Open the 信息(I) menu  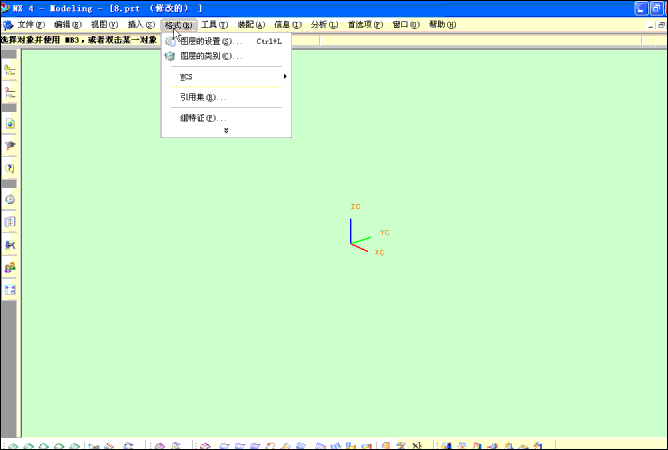288,25
